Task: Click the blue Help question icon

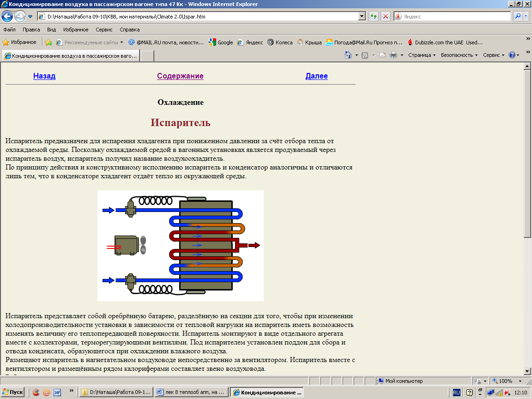Action: tap(512, 55)
